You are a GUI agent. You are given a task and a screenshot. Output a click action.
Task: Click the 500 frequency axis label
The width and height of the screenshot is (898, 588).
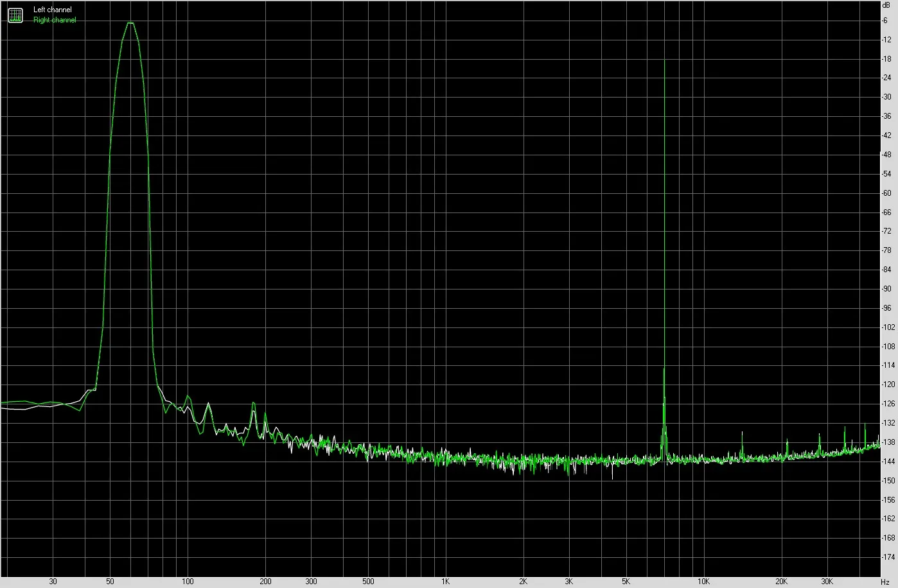pyautogui.click(x=368, y=582)
